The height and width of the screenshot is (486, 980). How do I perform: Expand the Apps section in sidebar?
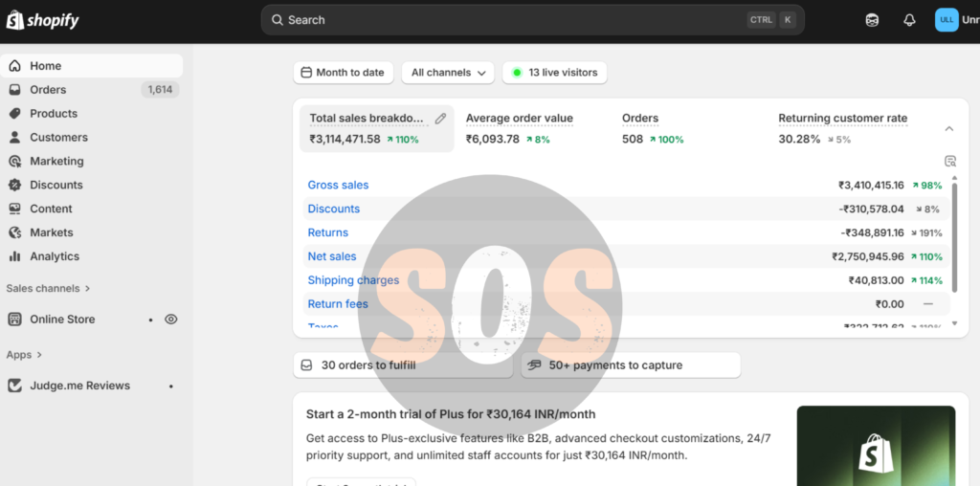24,354
